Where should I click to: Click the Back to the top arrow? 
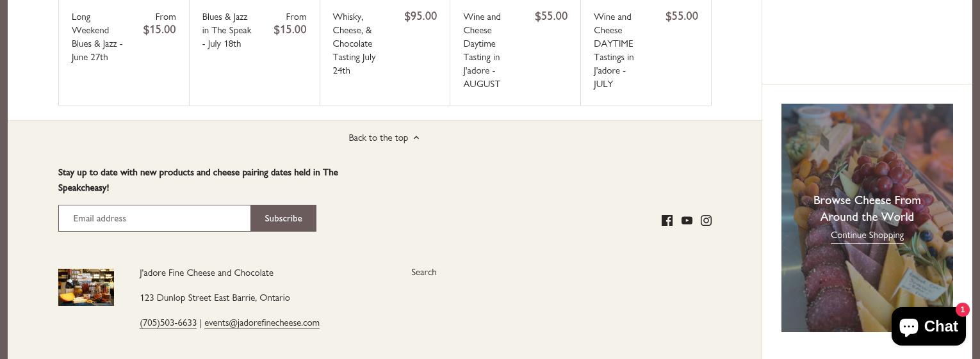(x=416, y=138)
